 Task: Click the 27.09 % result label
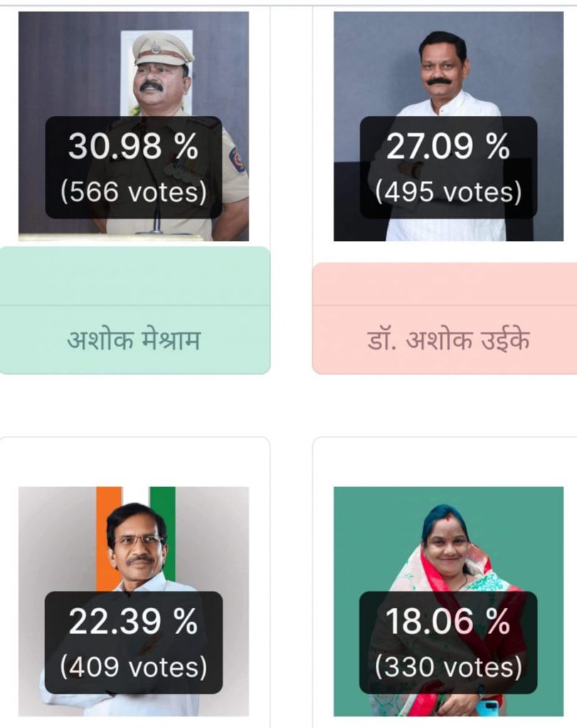[448, 147]
